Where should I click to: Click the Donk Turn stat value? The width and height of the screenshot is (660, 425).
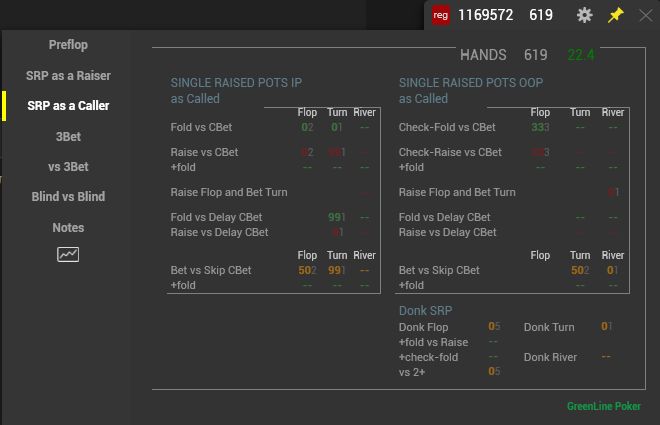(607, 326)
